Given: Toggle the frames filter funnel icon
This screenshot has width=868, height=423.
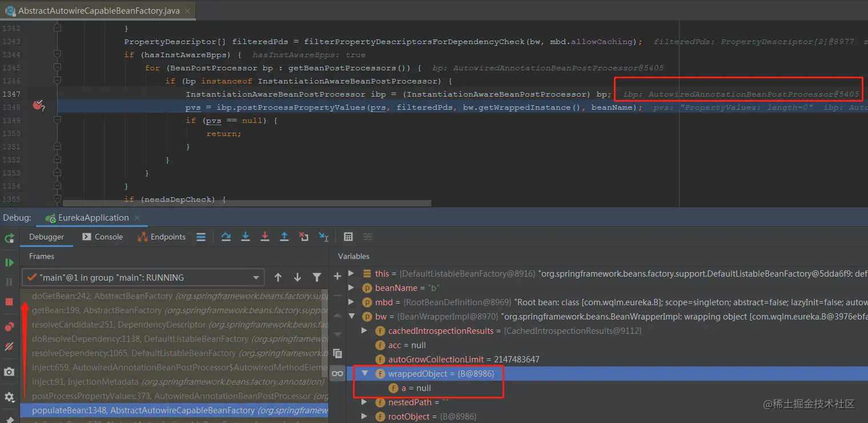Looking at the screenshot, I should click(317, 277).
